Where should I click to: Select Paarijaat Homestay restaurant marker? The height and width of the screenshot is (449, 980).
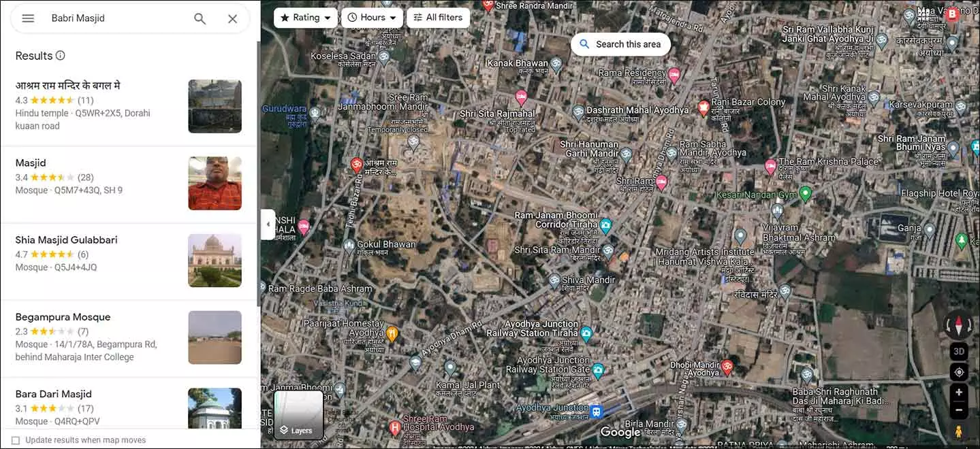(392, 334)
